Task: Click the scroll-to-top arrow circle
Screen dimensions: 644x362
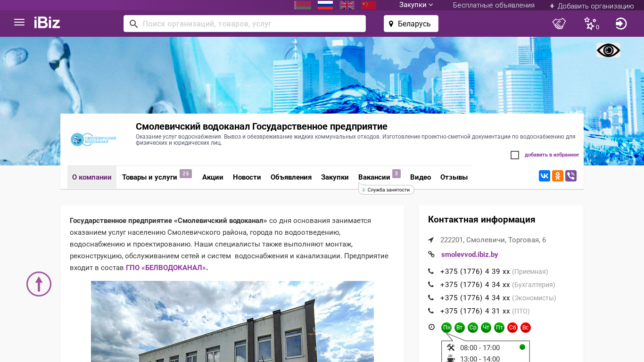Action: (x=39, y=284)
